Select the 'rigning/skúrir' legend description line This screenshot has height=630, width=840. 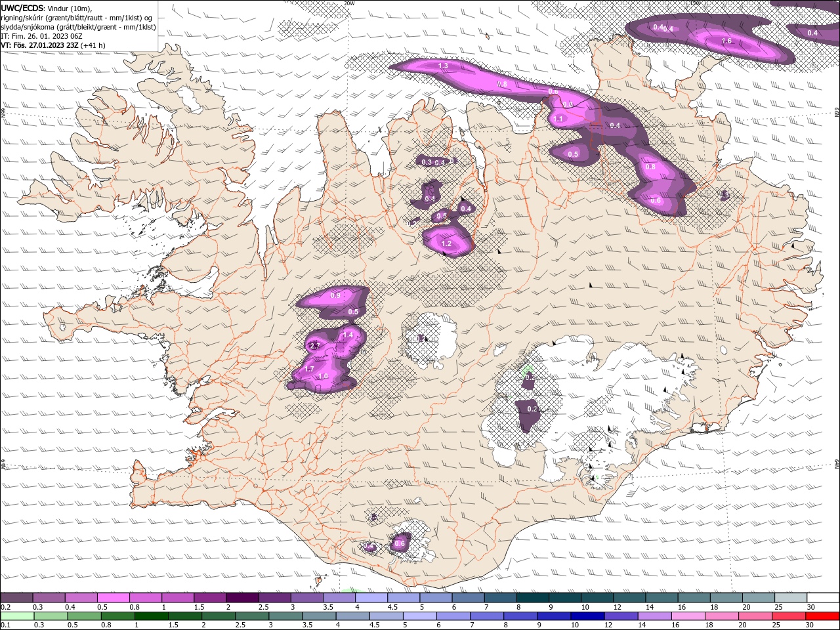[76, 17]
